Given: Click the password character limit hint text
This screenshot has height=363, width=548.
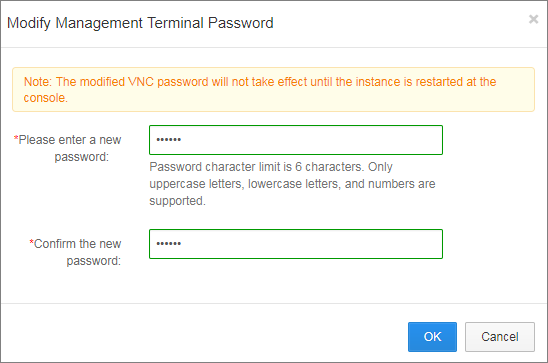Looking at the screenshot, I should pyautogui.click(x=292, y=184).
